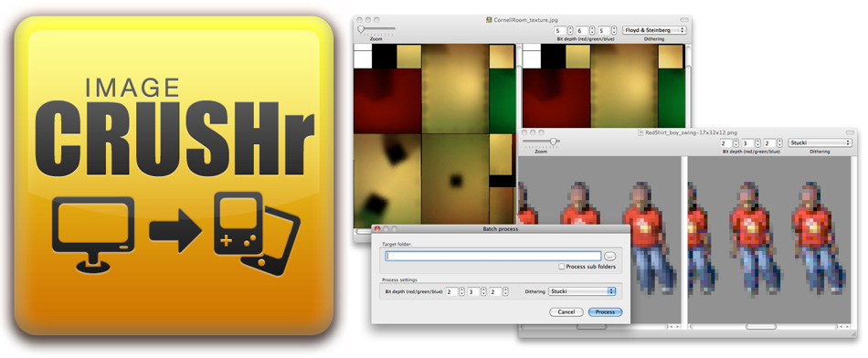Click the Dithering label in CornellRoom window
The height and width of the screenshot is (358, 868).
(x=654, y=39)
